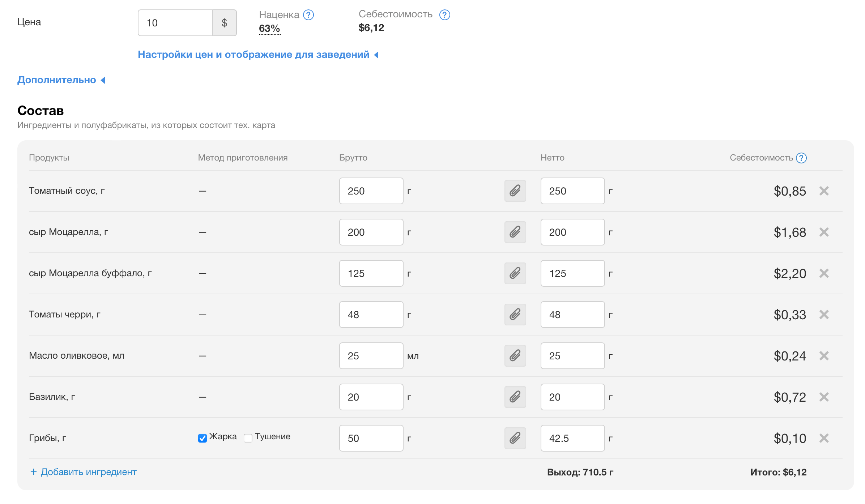
Task: Remove Базилик ingredient with X icon
Action: point(824,397)
